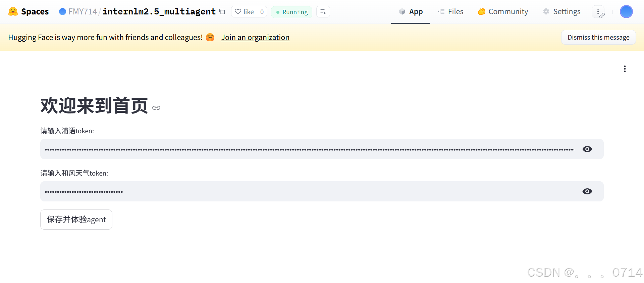
Task: Like this space with the heart button
Action: (244, 12)
